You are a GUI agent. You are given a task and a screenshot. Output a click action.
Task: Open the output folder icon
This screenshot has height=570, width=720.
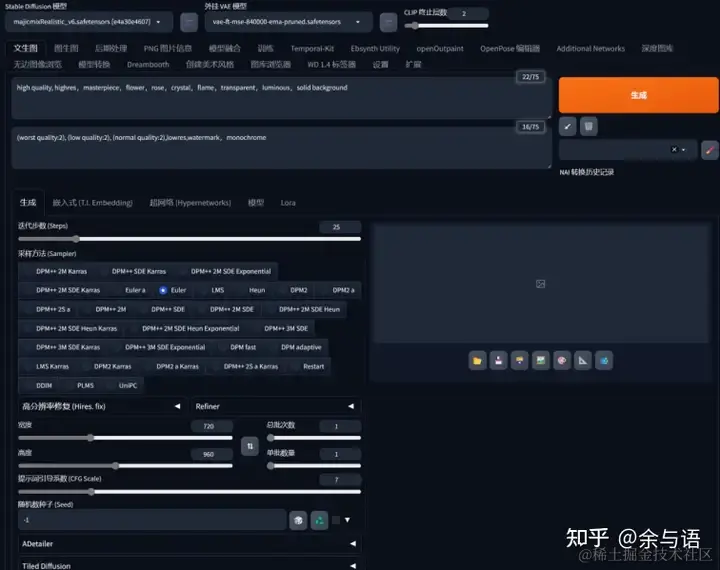[x=478, y=361]
